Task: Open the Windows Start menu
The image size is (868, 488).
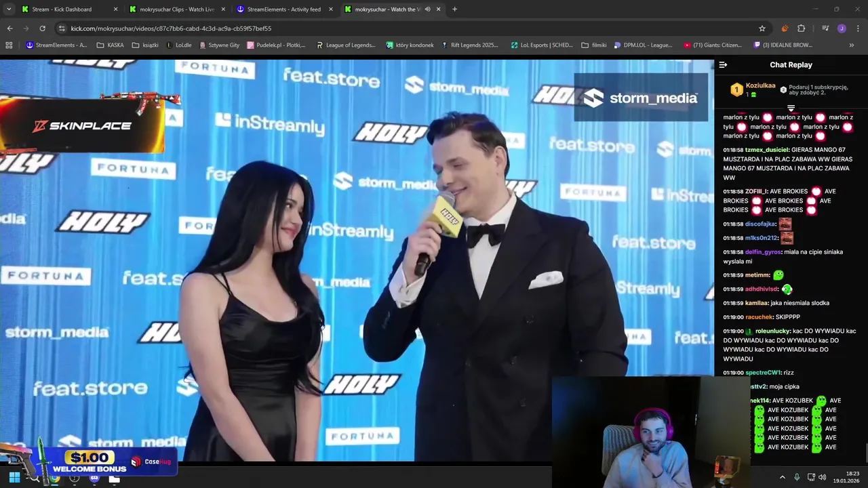Action: [x=14, y=478]
